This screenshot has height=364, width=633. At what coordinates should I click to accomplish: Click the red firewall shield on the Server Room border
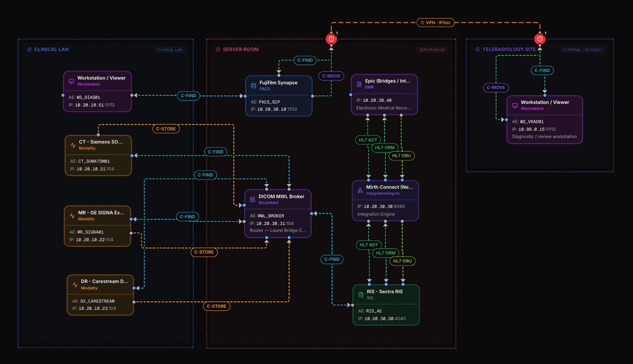coord(331,39)
